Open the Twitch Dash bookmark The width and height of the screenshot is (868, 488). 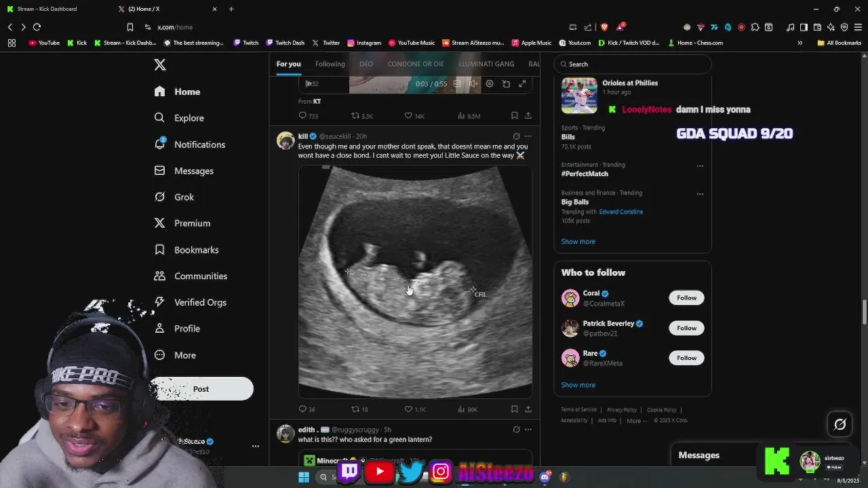(x=285, y=43)
